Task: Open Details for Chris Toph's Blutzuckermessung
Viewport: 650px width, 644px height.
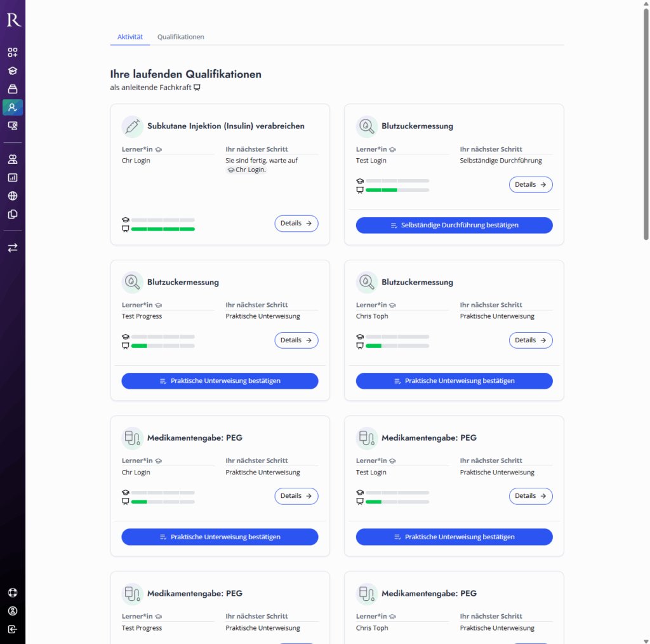Action: pyautogui.click(x=530, y=340)
